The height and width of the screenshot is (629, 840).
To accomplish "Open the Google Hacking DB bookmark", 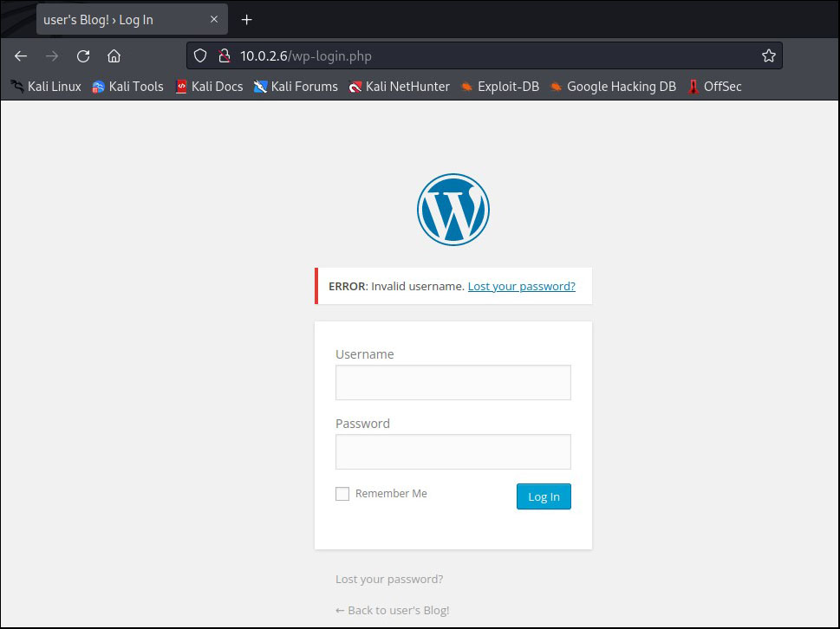I will (x=613, y=86).
